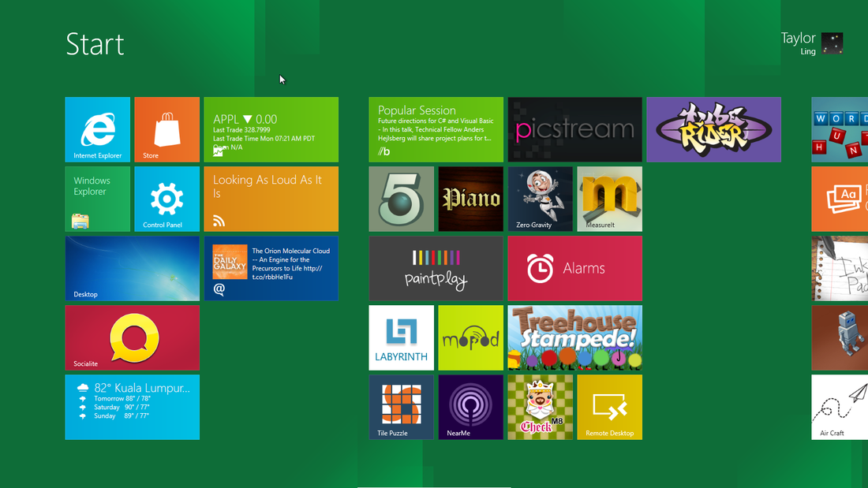Open the Air Craft paper plane tile
Screen dimensions: 868x488
(x=840, y=408)
